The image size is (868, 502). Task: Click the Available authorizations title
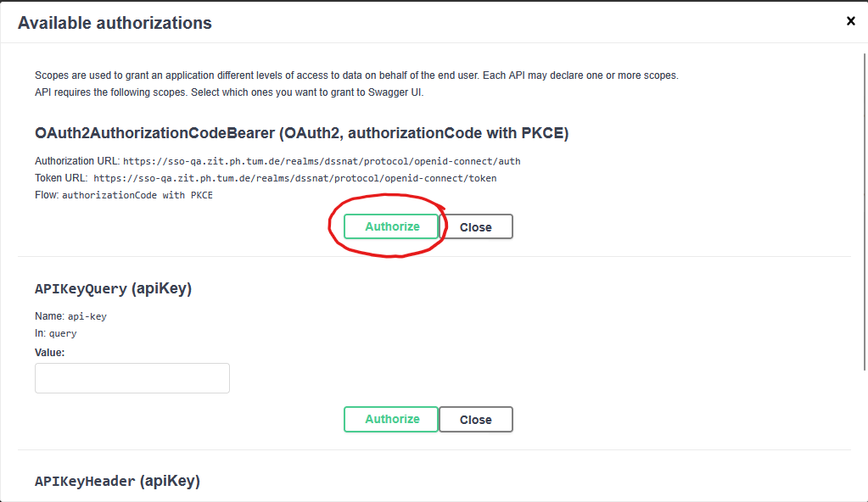point(115,23)
